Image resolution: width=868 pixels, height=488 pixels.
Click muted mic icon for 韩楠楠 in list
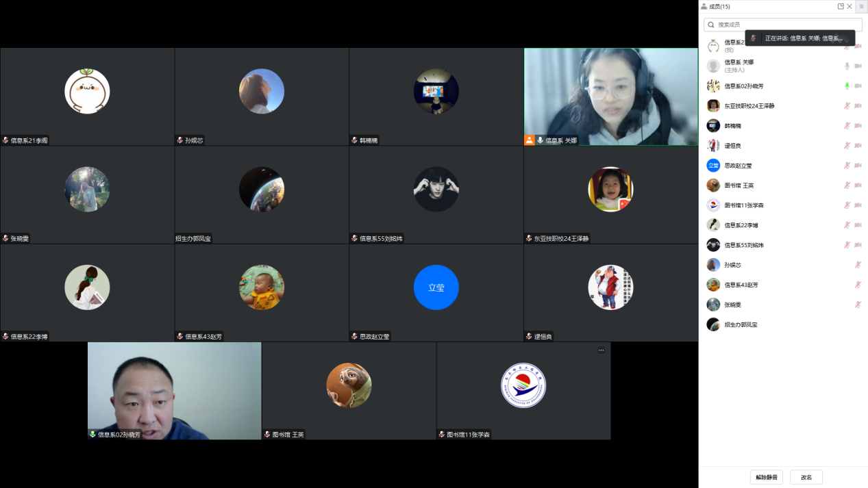coord(847,126)
